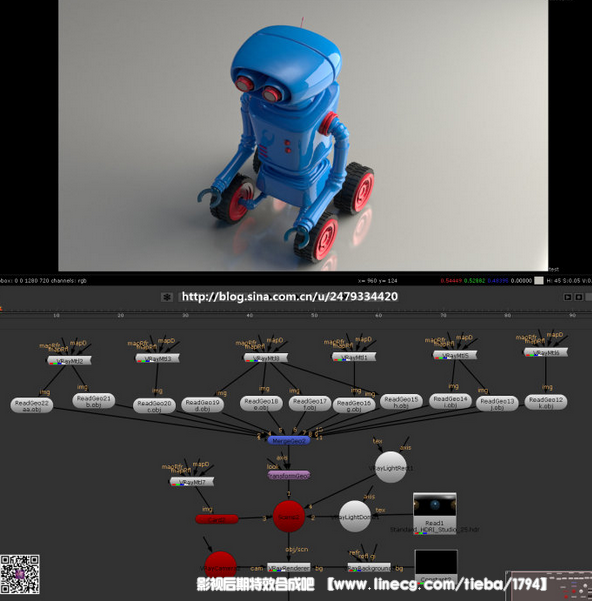Jump to frame 50 on timeline
Image resolution: width=592 pixels, height=601 pixels.
point(314,315)
